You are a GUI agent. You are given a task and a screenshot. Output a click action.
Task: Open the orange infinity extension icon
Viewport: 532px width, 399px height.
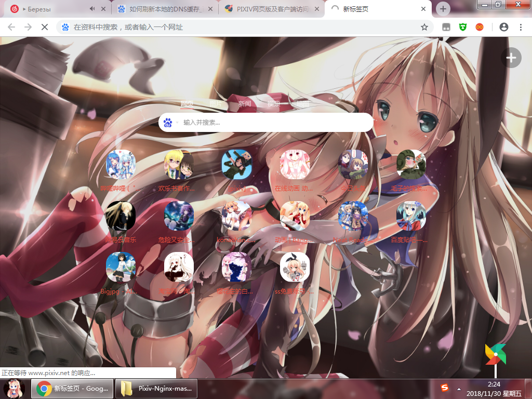coord(480,27)
